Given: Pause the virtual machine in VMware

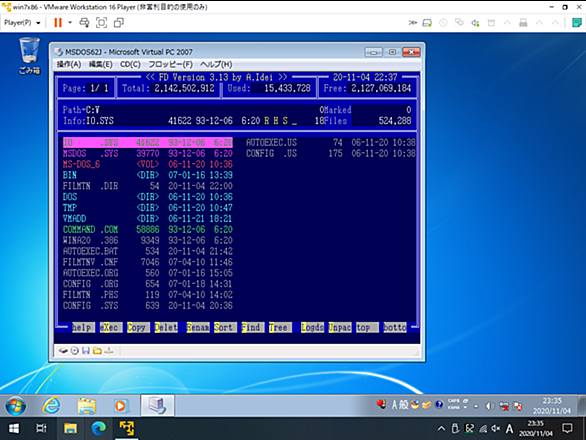Looking at the screenshot, I should [58, 23].
